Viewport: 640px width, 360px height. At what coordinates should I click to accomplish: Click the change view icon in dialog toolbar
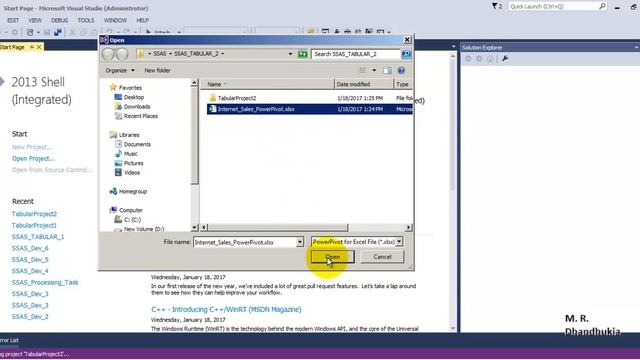coord(362,70)
